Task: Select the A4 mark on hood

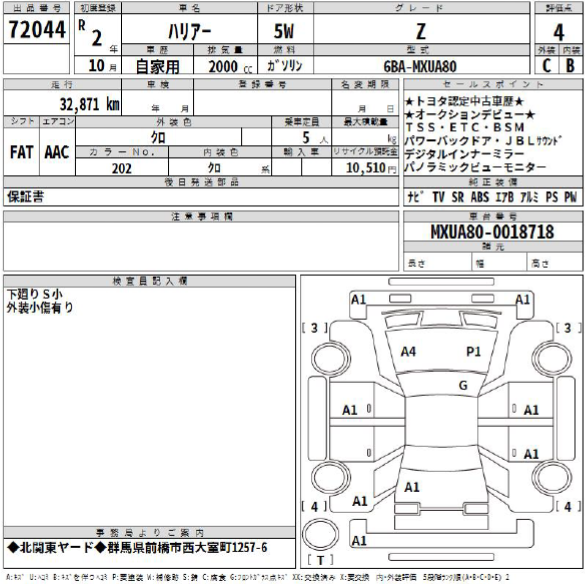Action: coord(408,352)
